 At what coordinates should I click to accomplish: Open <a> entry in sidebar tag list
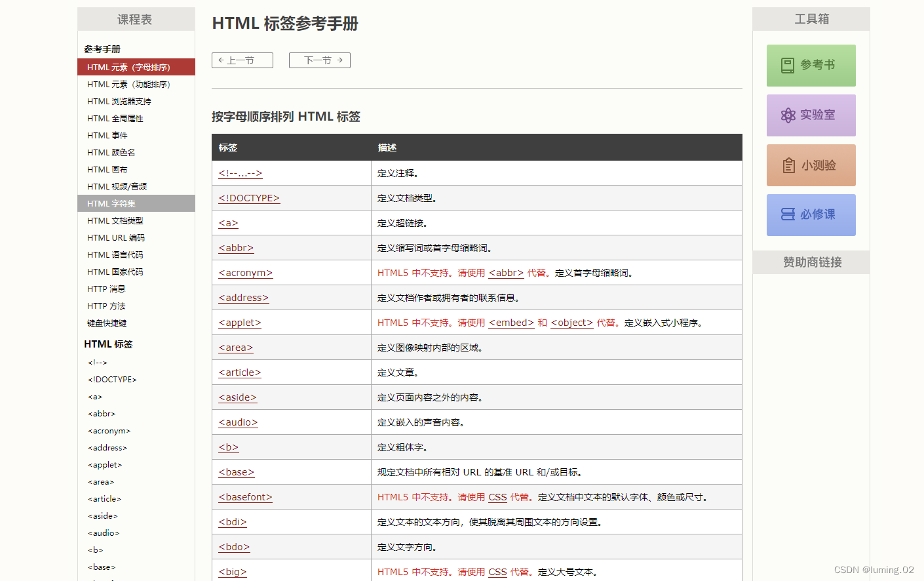95,397
